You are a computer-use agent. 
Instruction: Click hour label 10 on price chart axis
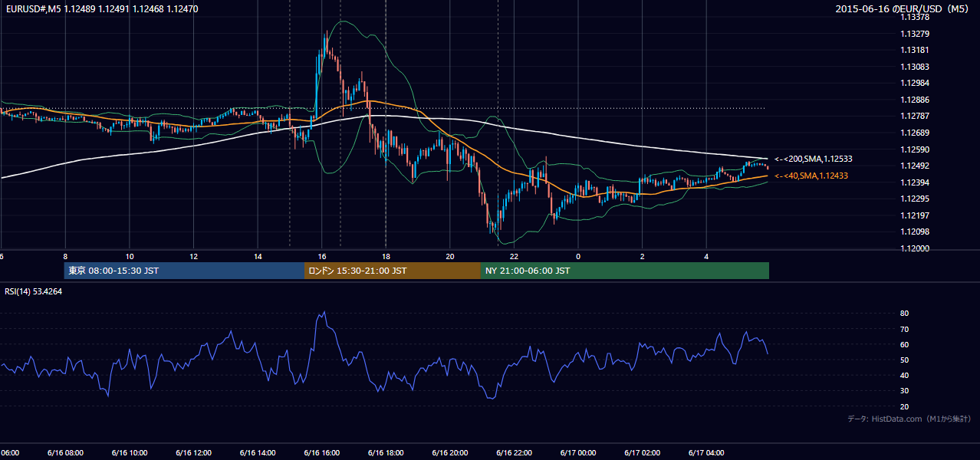pos(130,256)
